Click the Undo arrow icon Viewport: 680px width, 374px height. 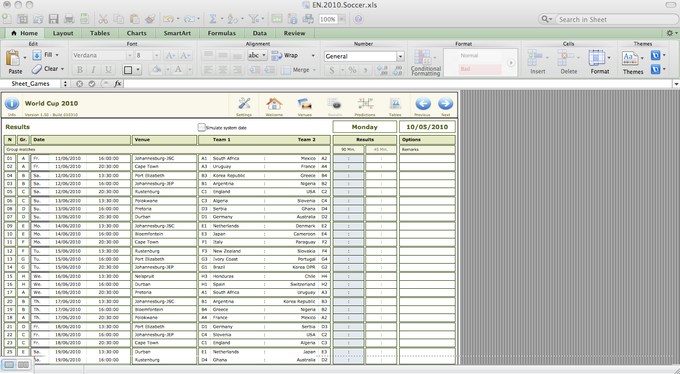[168, 19]
